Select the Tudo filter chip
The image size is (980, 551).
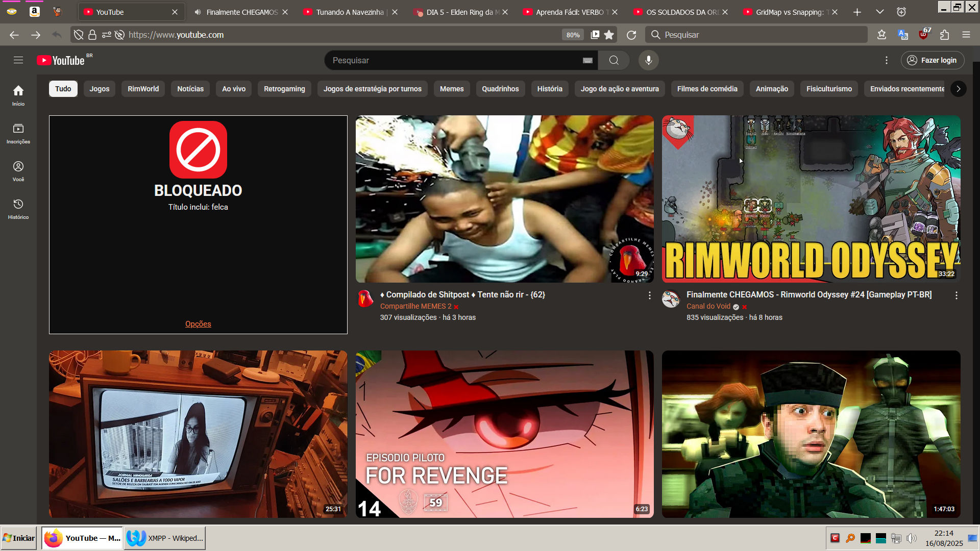(63, 89)
